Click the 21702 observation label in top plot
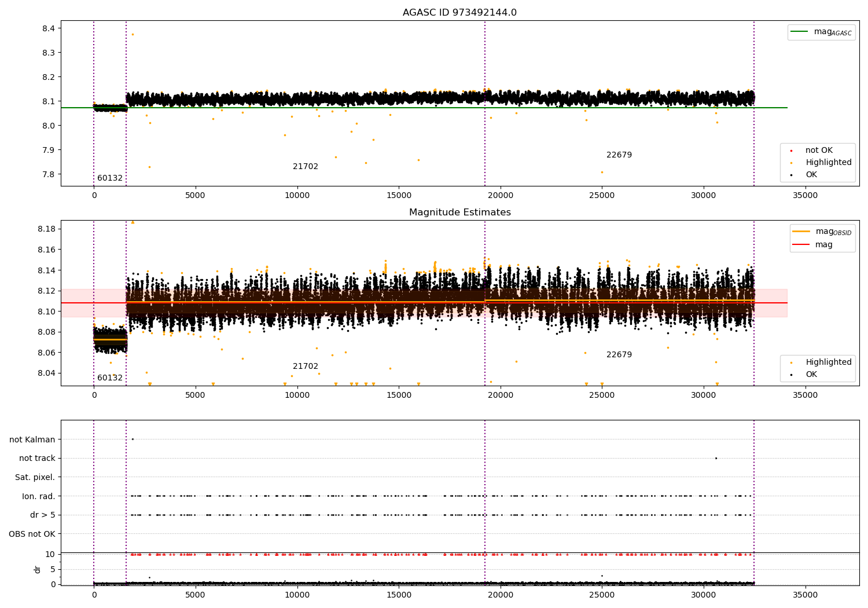This screenshot has width=868, height=608. click(306, 167)
